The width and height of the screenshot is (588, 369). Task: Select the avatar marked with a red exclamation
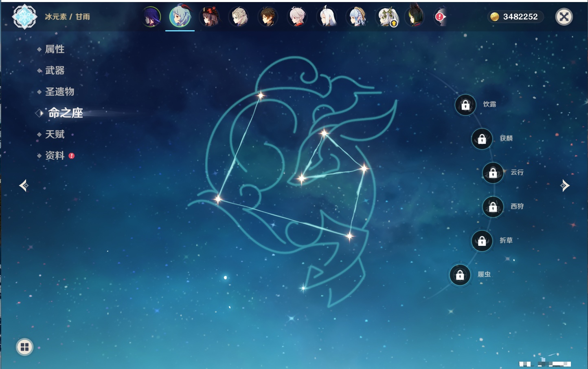click(441, 17)
